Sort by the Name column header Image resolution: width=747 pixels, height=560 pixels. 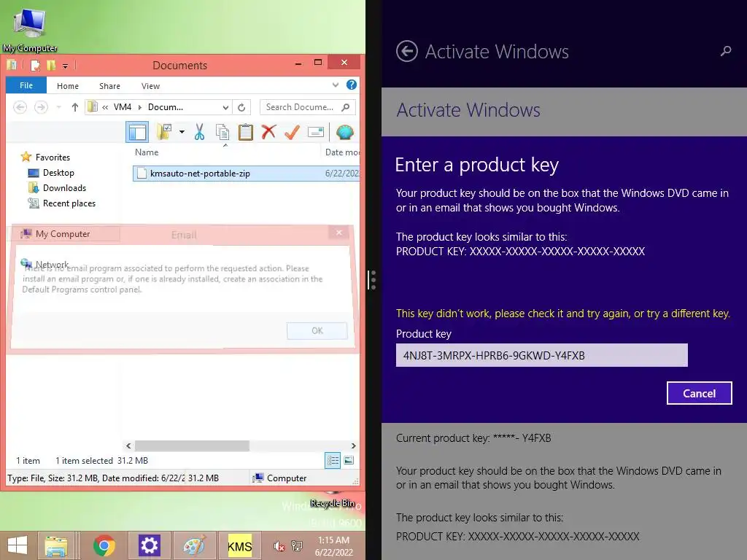point(146,152)
